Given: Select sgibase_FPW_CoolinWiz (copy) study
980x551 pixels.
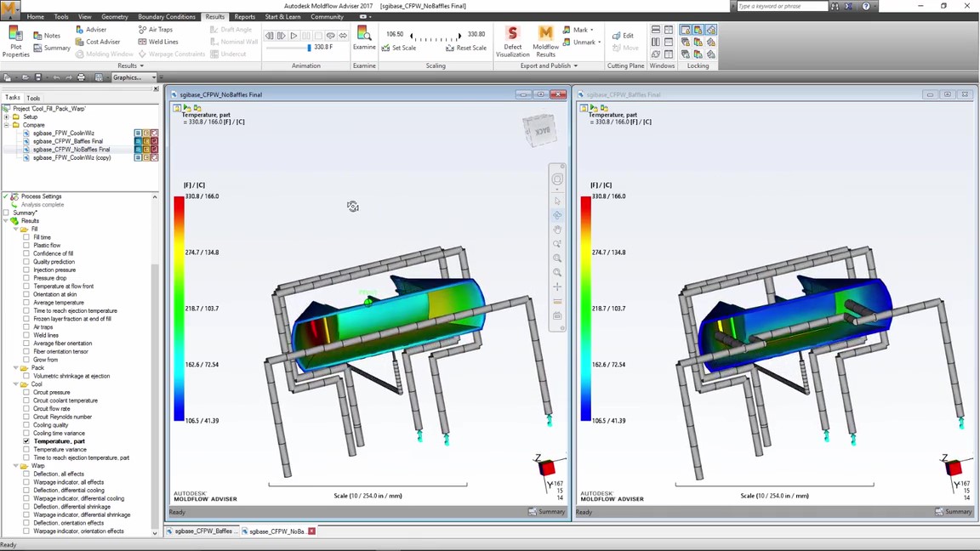Looking at the screenshot, I should click(71, 157).
